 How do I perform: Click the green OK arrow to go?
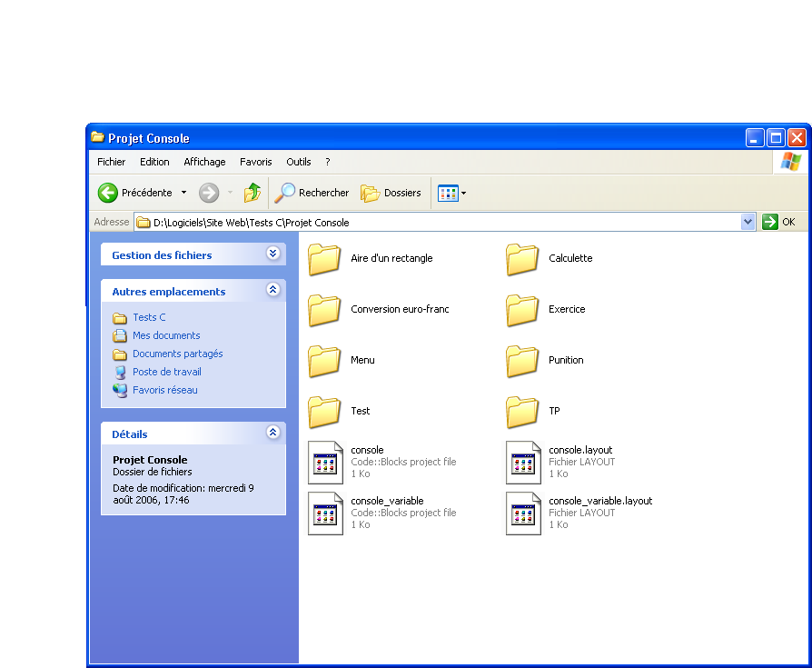pos(770,221)
